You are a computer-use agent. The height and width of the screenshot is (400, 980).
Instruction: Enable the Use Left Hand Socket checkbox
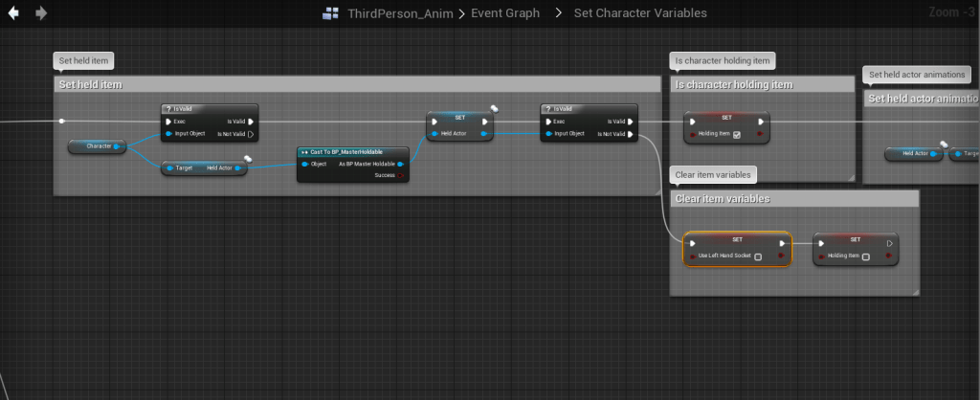click(758, 256)
